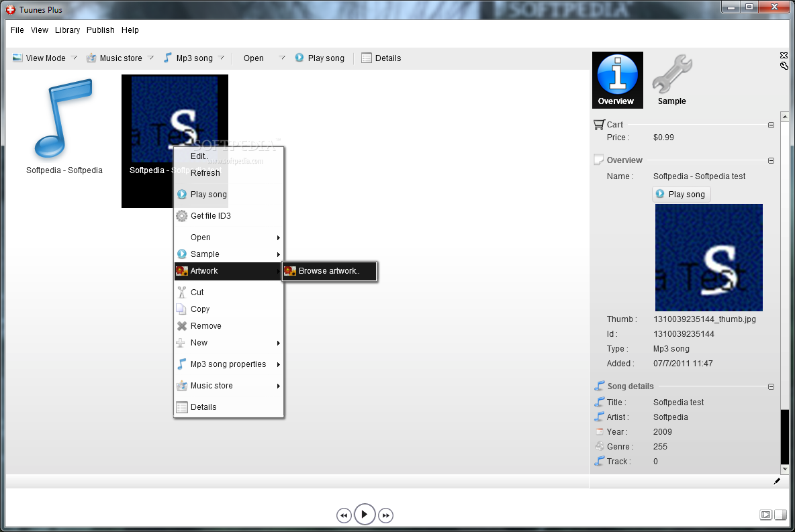The height and width of the screenshot is (532, 795).
Task: Click the wrench pin icon at panel top-right
Action: [784, 65]
